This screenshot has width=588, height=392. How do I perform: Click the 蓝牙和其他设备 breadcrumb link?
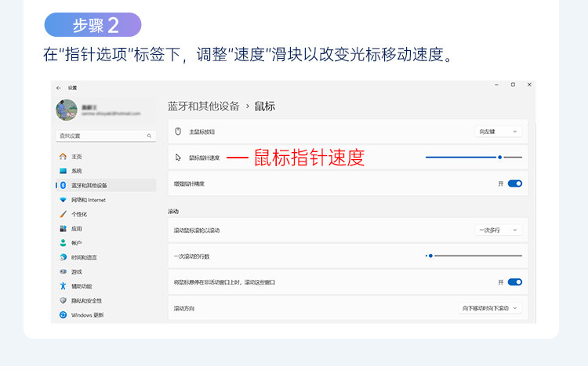pos(204,106)
